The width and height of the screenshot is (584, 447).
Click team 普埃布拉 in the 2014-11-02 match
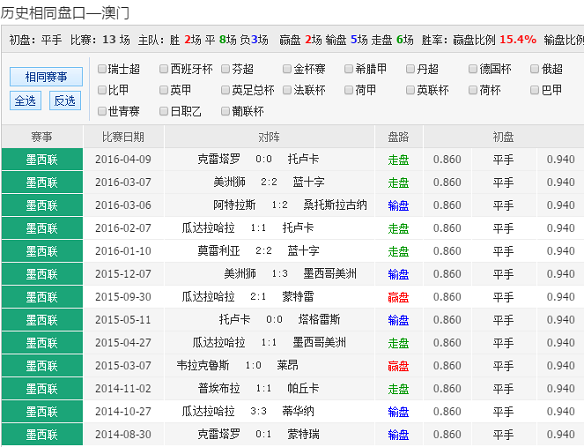coord(219,389)
